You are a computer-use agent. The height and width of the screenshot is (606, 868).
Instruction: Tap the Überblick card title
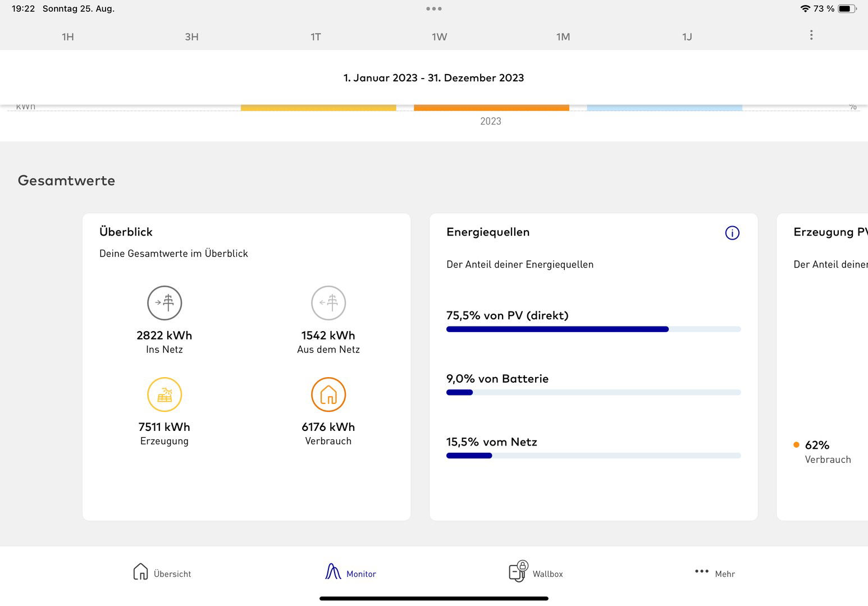coord(126,232)
